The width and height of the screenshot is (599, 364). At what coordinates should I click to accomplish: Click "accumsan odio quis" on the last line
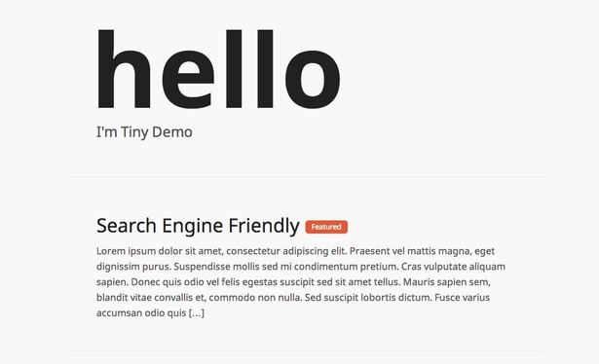click(141, 312)
